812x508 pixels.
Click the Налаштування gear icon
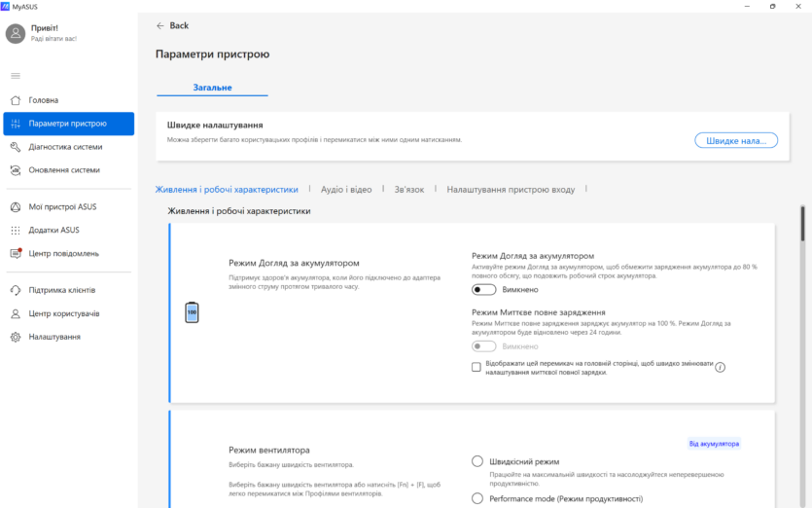[16, 337]
